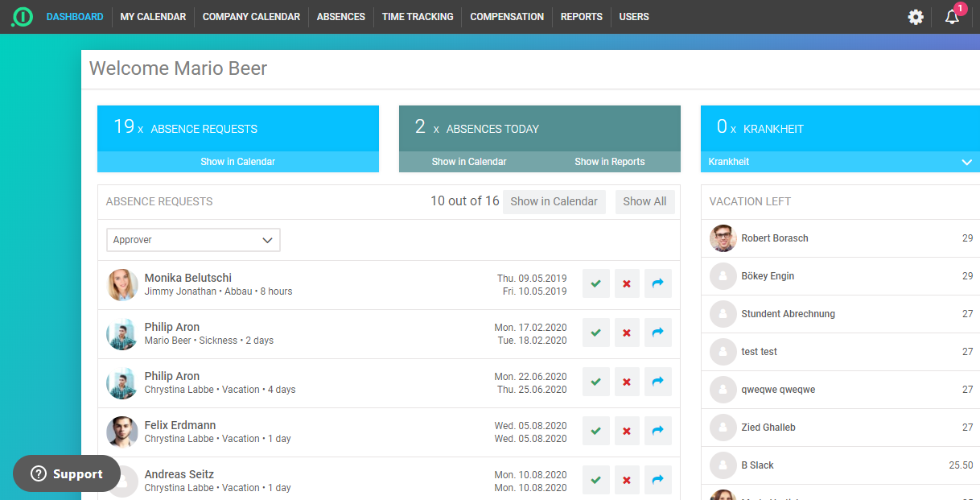Screen dimensions: 980x500
Task: Switch to the Absences section
Action: tap(341, 17)
